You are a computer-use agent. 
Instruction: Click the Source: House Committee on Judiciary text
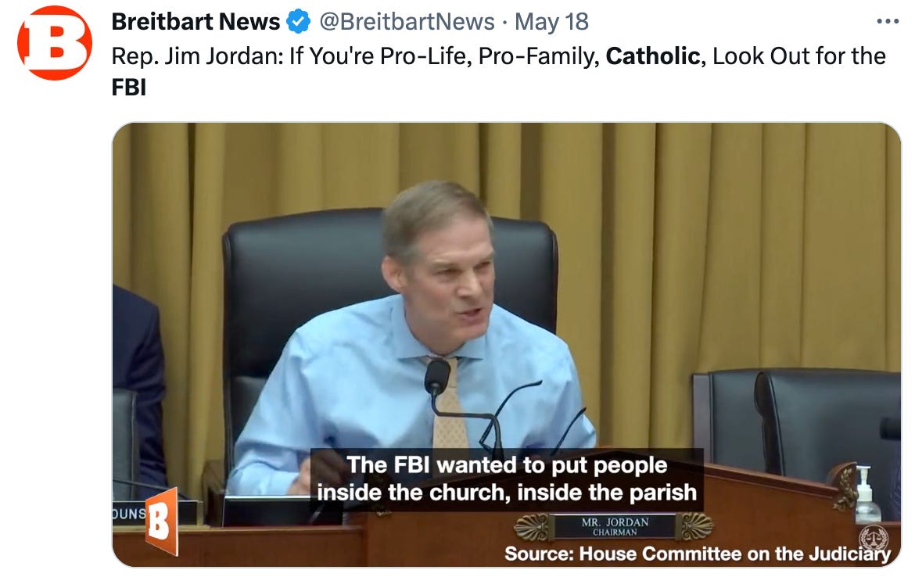(x=698, y=554)
